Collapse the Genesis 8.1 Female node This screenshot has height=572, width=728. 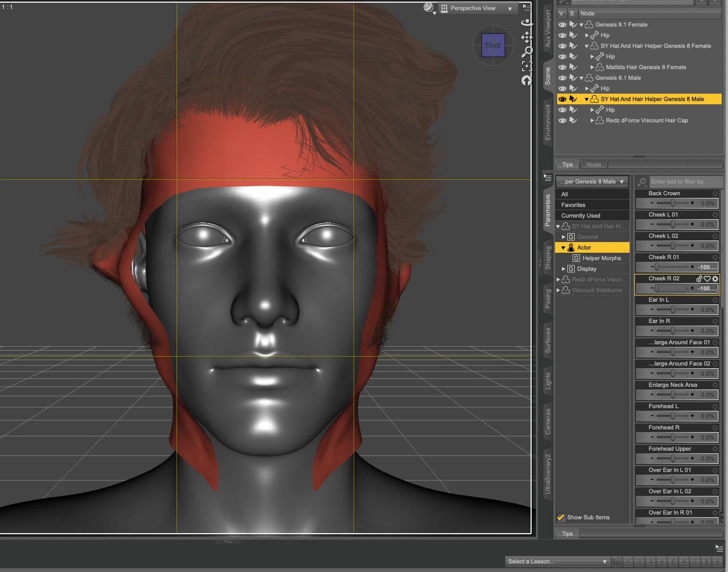[581, 25]
